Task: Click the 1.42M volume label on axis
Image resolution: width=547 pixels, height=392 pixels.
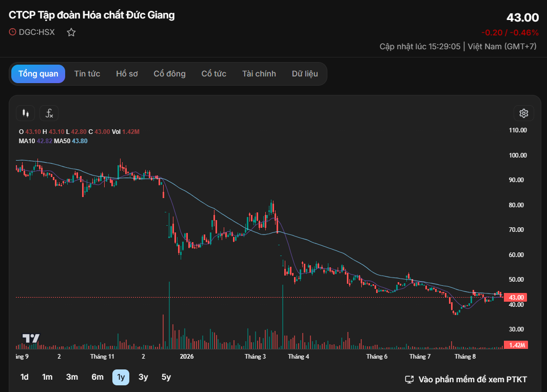Action: point(516,345)
